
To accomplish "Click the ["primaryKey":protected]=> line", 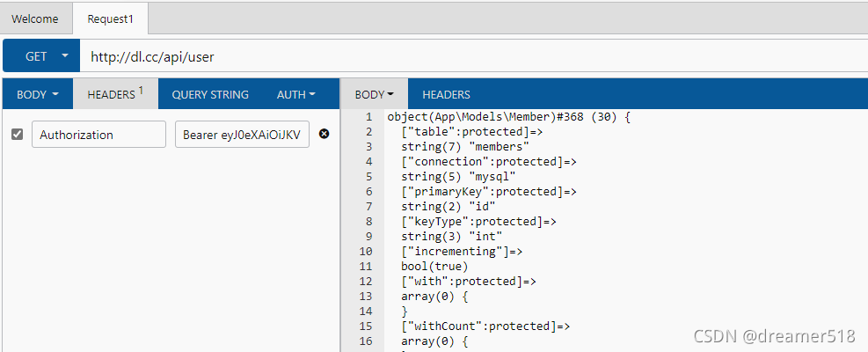I will pyautogui.click(x=489, y=192).
